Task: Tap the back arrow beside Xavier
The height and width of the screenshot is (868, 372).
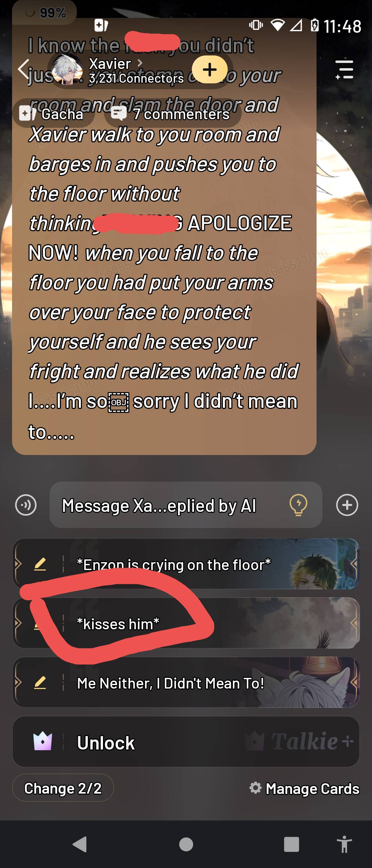Action: click(x=24, y=69)
